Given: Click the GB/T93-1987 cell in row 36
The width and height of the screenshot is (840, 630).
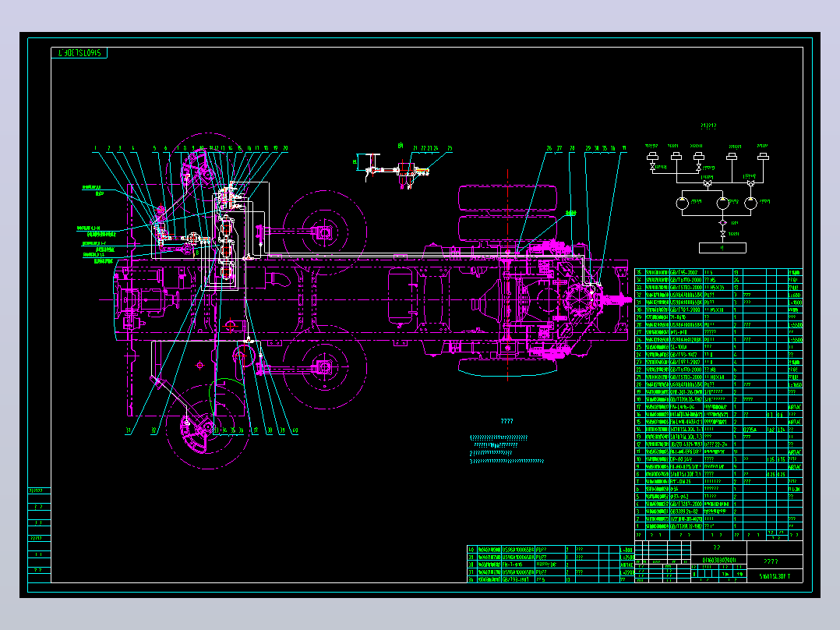Looking at the screenshot, I should pos(519,579).
